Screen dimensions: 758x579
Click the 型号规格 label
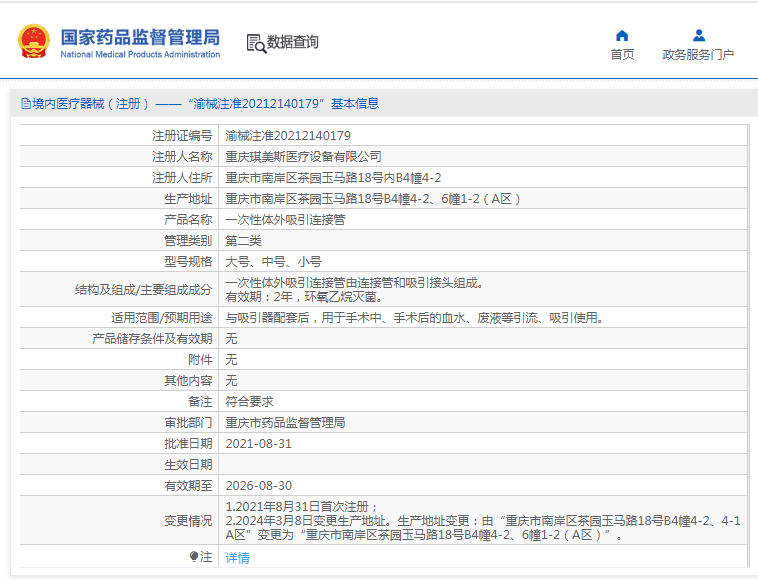[x=188, y=261]
